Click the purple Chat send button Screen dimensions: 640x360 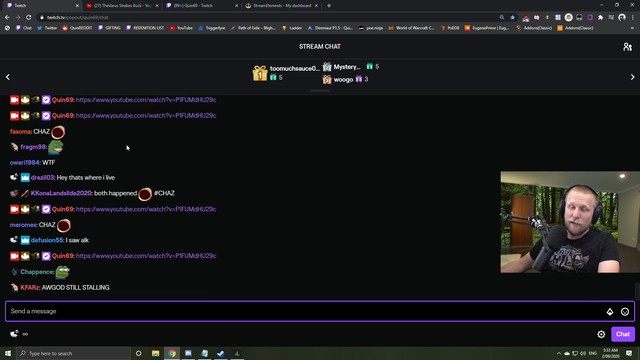(623, 334)
